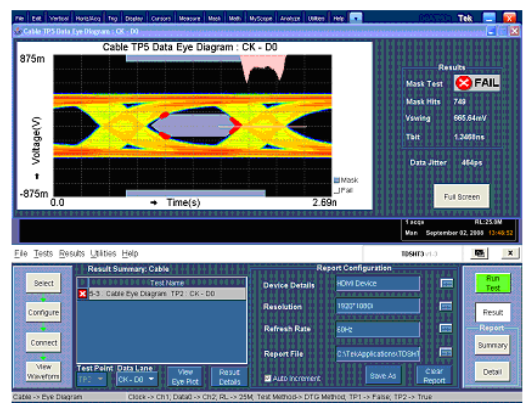Open the scope Help menu
532x412 pixels.
(x=338, y=18)
